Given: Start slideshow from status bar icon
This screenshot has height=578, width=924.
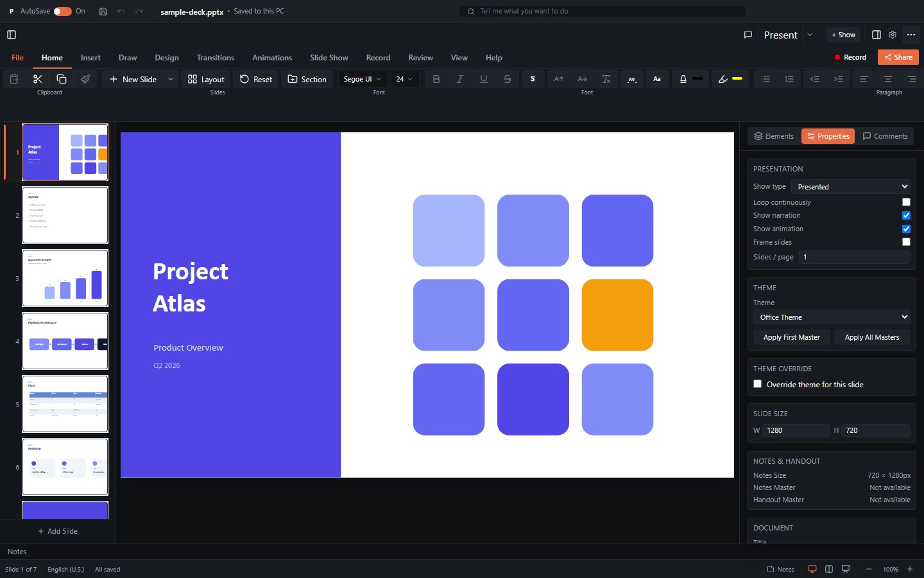Looking at the screenshot, I should click(846, 569).
